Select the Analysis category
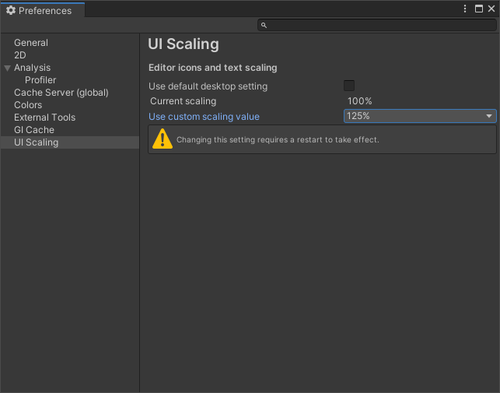The width and height of the screenshot is (500, 393). point(32,68)
